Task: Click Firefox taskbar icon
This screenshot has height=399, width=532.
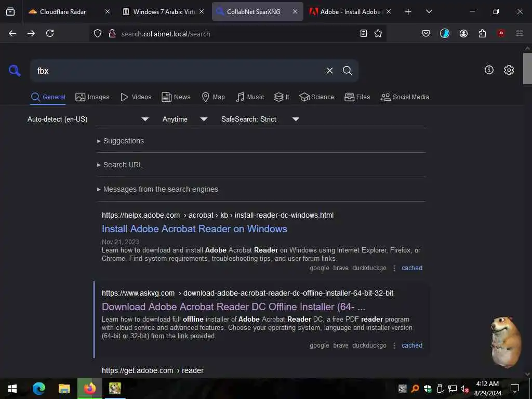Action: point(89,389)
